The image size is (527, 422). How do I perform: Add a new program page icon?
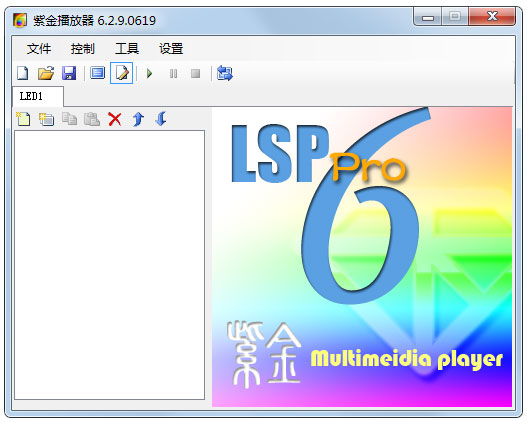click(x=23, y=119)
